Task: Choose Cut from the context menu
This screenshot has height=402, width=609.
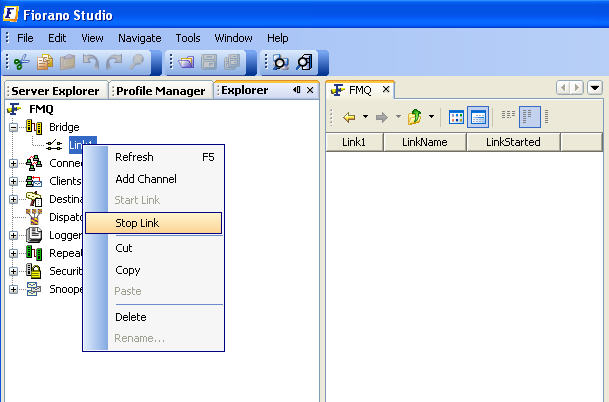Action: tap(154, 248)
